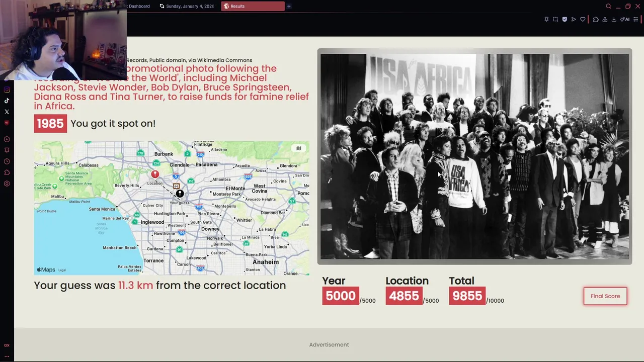This screenshot has width=644, height=362.
Task: Open extensions cube in sidebar
Action: click(x=7, y=172)
